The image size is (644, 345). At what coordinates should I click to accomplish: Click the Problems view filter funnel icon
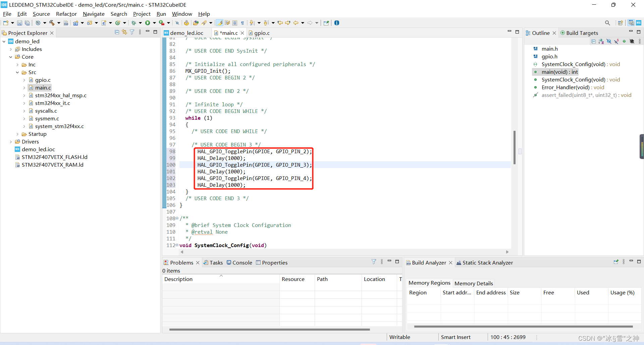(374, 262)
